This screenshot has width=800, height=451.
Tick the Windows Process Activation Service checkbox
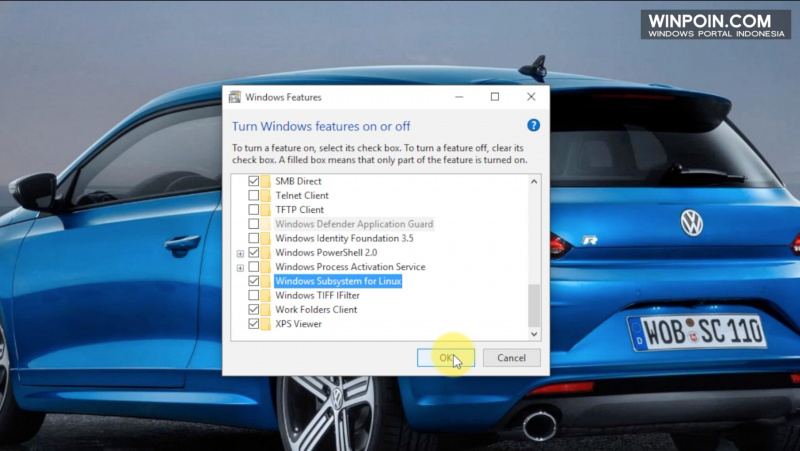(x=254, y=267)
